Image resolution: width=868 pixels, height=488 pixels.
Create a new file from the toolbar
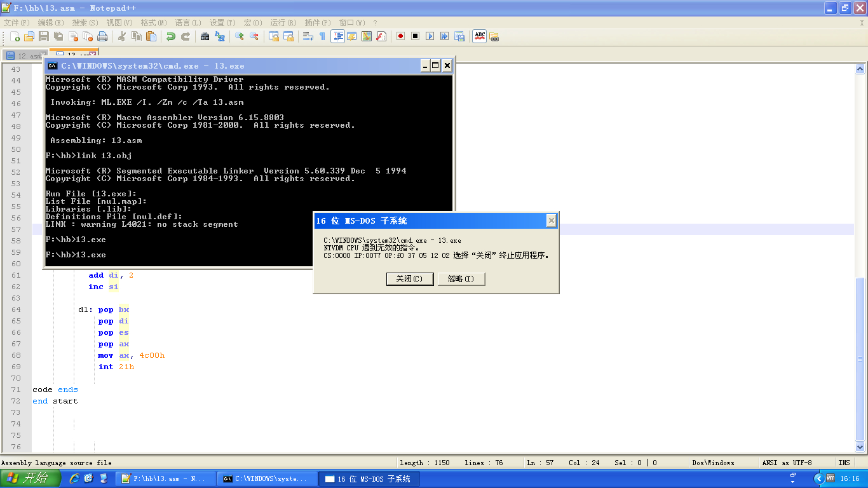(15, 36)
